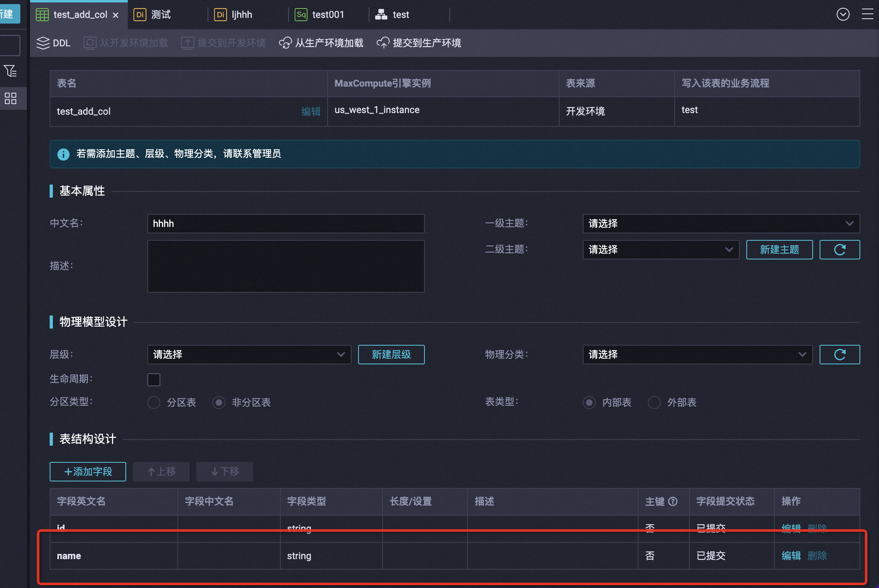This screenshot has width=879, height=588.
Task: Open the tab list dropdown circle icon
Action: click(x=843, y=15)
